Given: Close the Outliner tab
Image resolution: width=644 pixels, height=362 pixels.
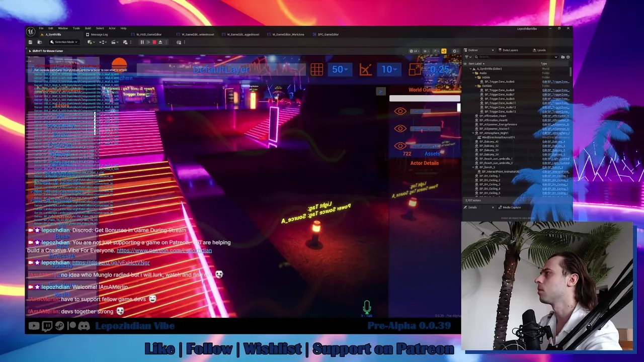Looking at the screenshot, I should (x=493, y=50).
